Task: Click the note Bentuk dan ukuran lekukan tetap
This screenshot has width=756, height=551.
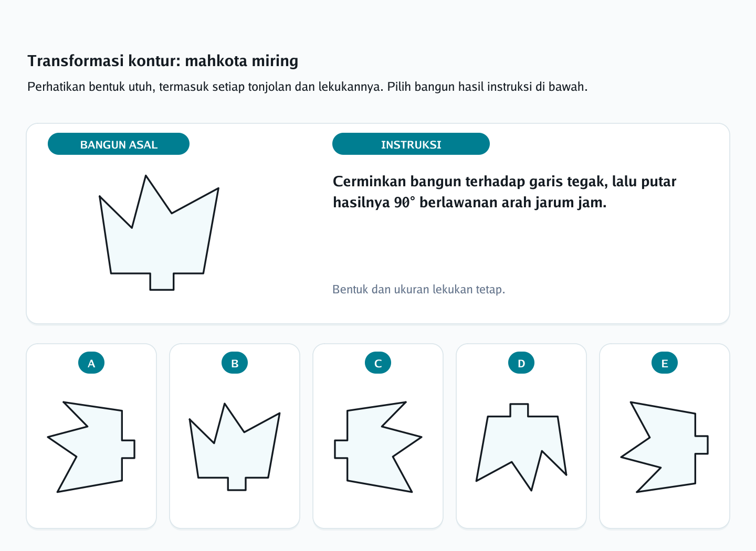Action: [418, 290]
